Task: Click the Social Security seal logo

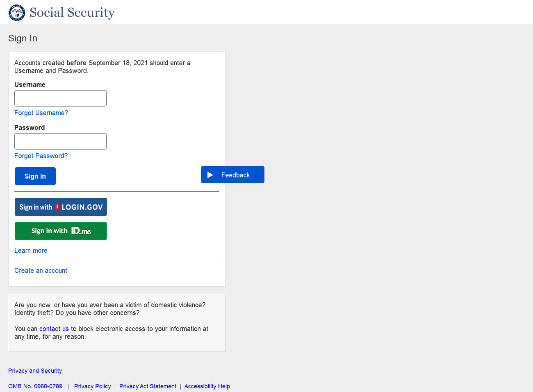Action: pyautogui.click(x=17, y=13)
